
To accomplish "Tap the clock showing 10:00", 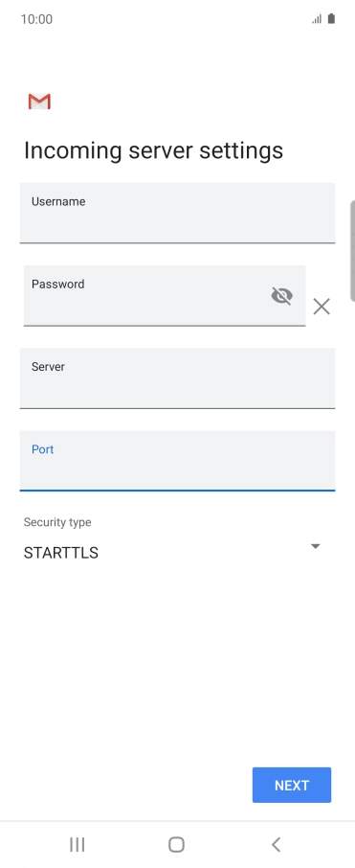I will [36, 19].
